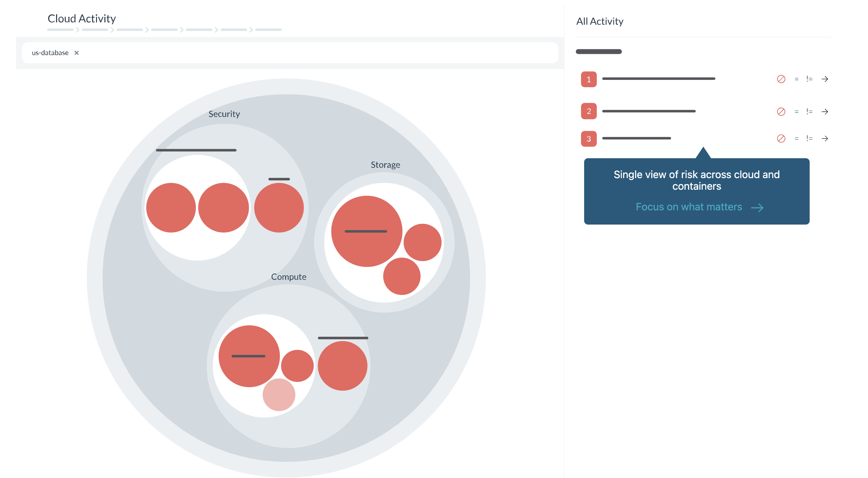Open row 3 details with arrow icon
This screenshot has height=478, width=868.
pyautogui.click(x=825, y=139)
